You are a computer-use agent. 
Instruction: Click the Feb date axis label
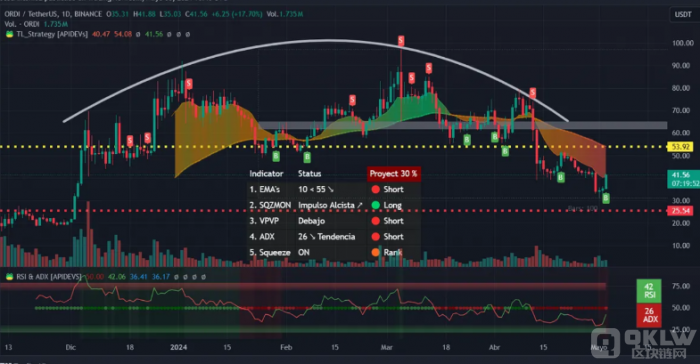(286, 347)
